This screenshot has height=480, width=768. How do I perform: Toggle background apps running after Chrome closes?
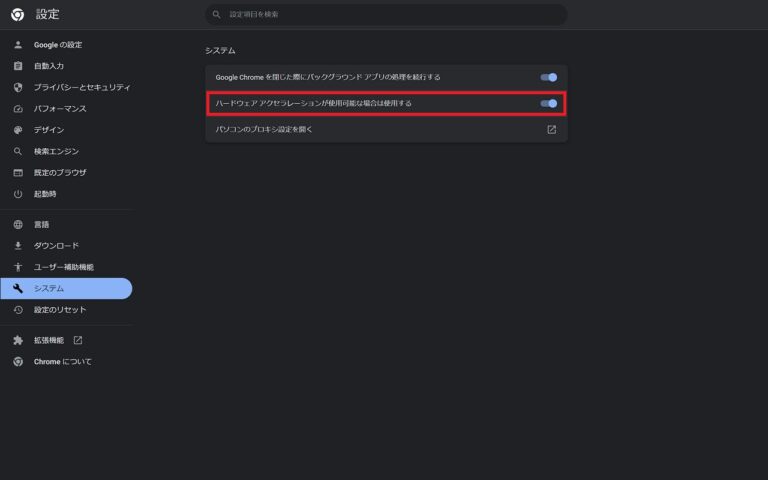point(548,77)
